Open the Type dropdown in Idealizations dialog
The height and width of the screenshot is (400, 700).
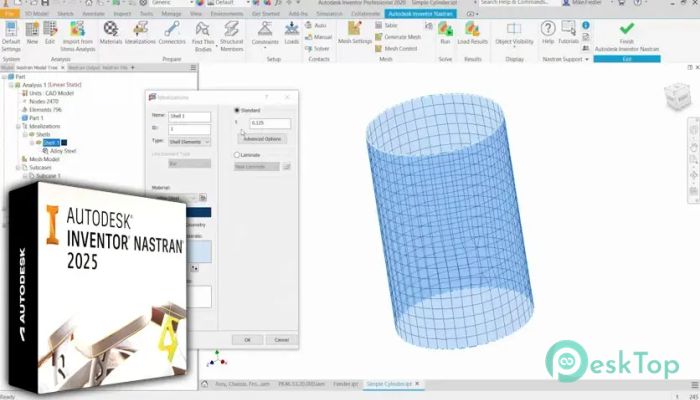(x=189, y=142)
